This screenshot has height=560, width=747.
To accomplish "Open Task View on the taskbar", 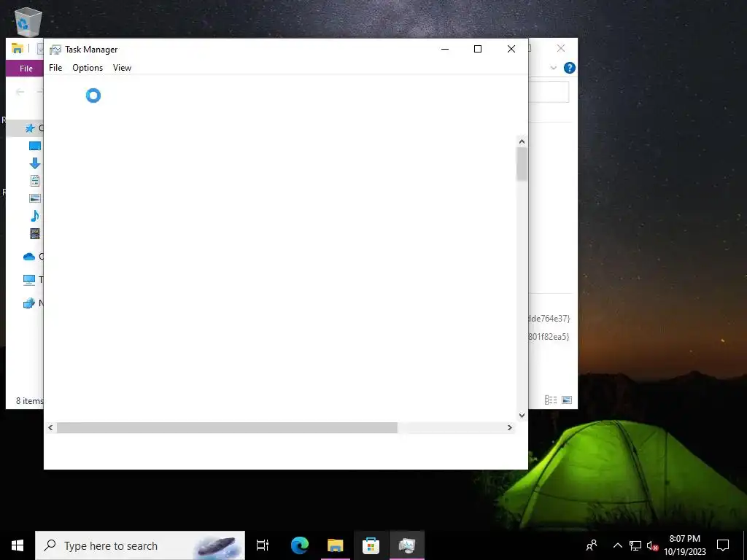I will (263, 545).
